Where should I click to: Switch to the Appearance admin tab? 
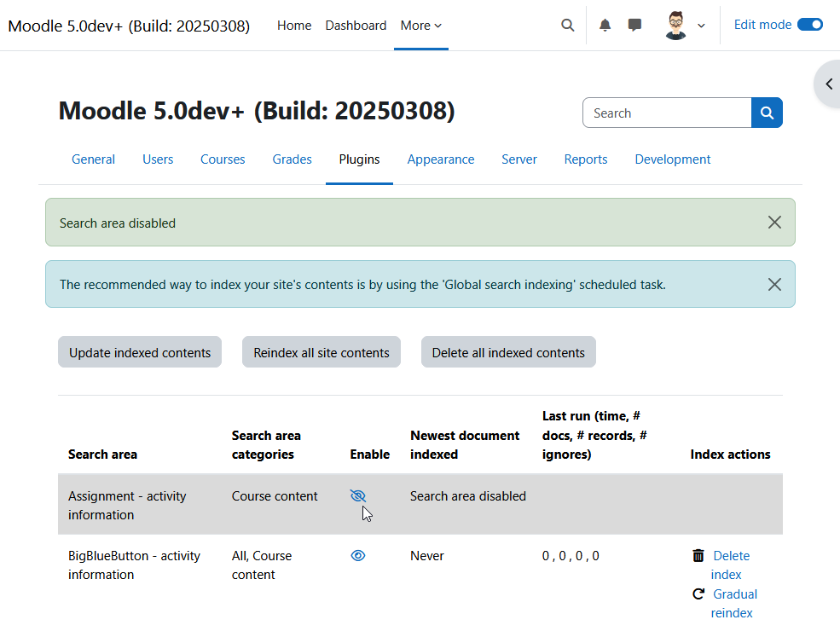[x=440, y=159]
